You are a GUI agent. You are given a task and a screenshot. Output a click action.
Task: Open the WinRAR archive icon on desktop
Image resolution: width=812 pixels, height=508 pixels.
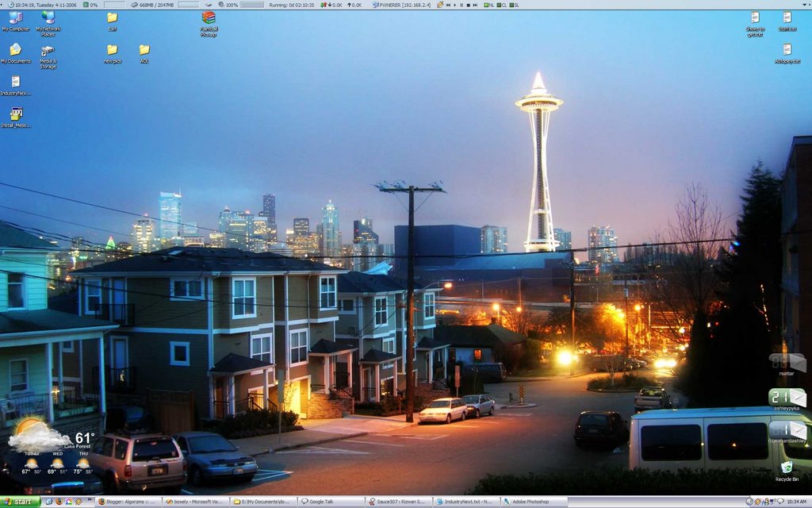(209, 24)
